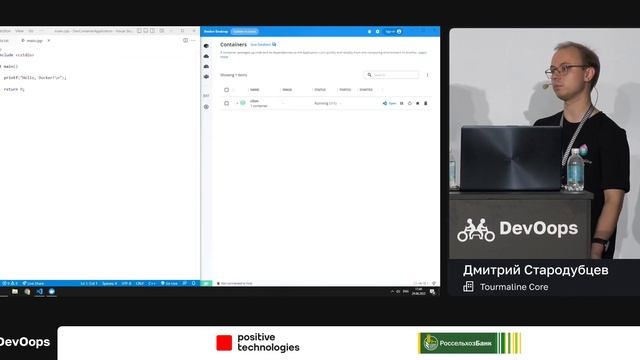Toggle primary side bar layout icon in VS Code
The image size is (640, 360).
(139, 31)
